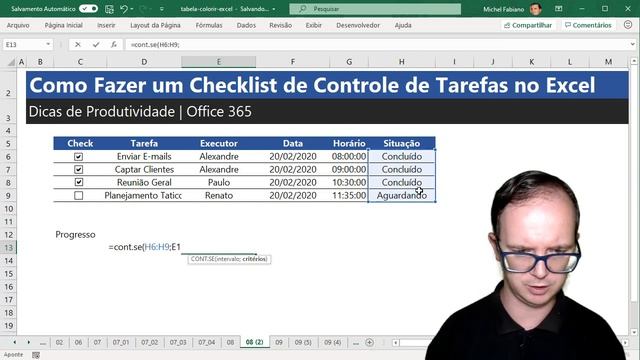The image size is (640, 360).
Task: Add a new sheet with plus icon
Action: point(369,342)
